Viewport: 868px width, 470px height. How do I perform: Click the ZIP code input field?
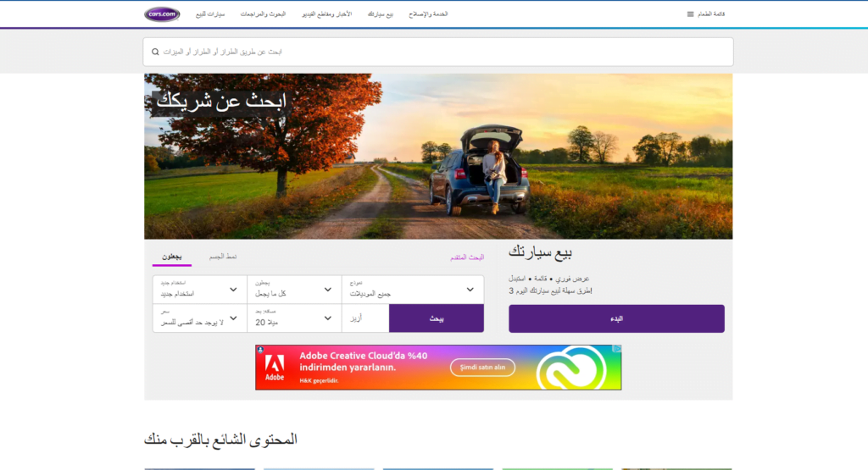click(365, 318)
